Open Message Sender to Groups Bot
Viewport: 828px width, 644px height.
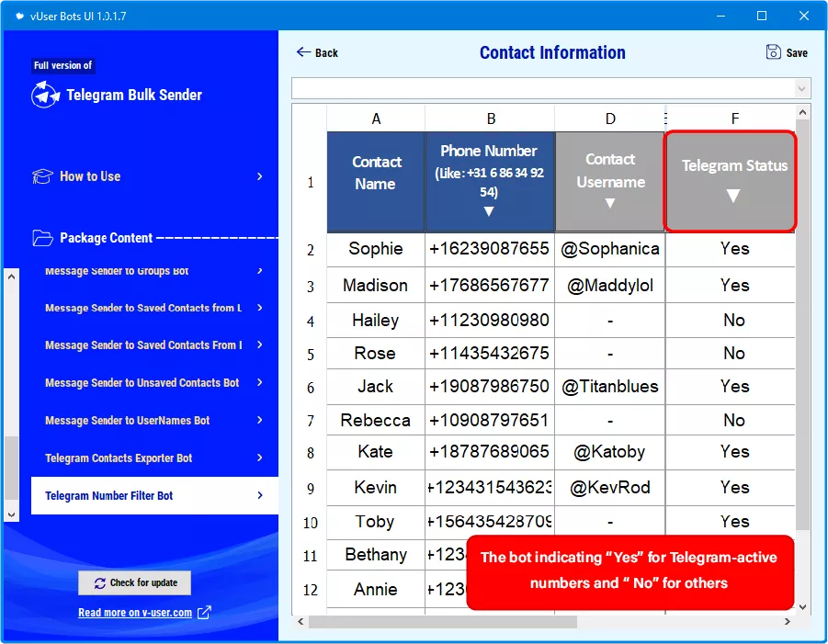154,271
